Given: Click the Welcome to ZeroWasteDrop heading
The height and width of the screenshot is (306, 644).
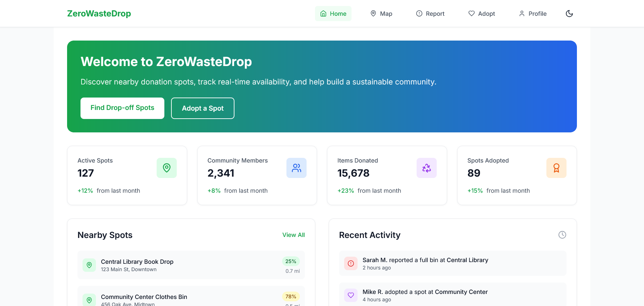Looking at the screenshot, I should tap(166, 62).
